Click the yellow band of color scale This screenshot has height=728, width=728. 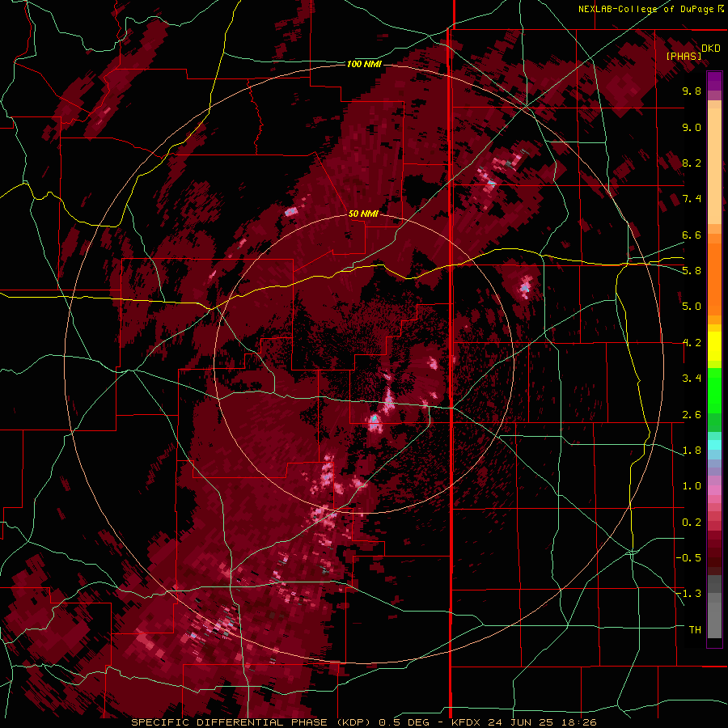click(714, 346)
